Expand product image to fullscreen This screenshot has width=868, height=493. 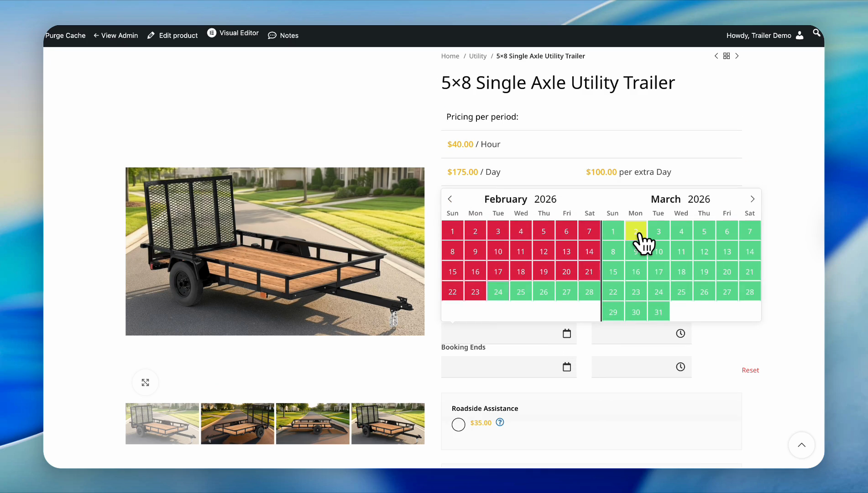(x=145, y=383)
